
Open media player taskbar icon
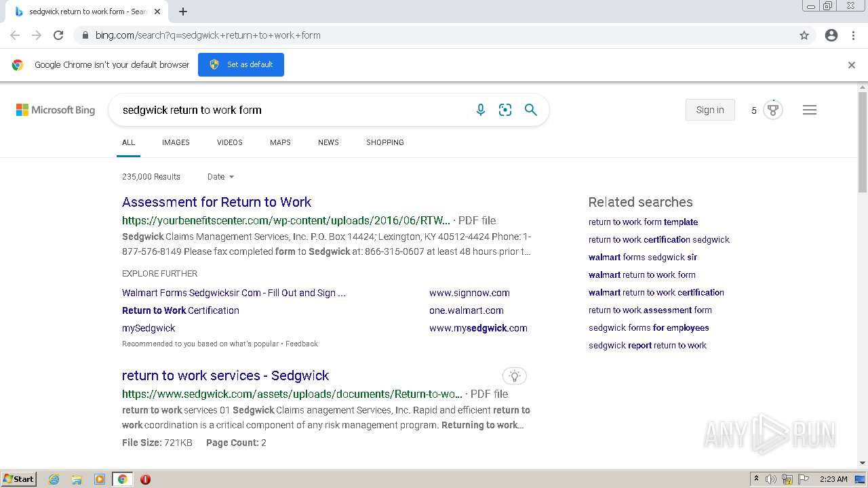click(100, 479)
